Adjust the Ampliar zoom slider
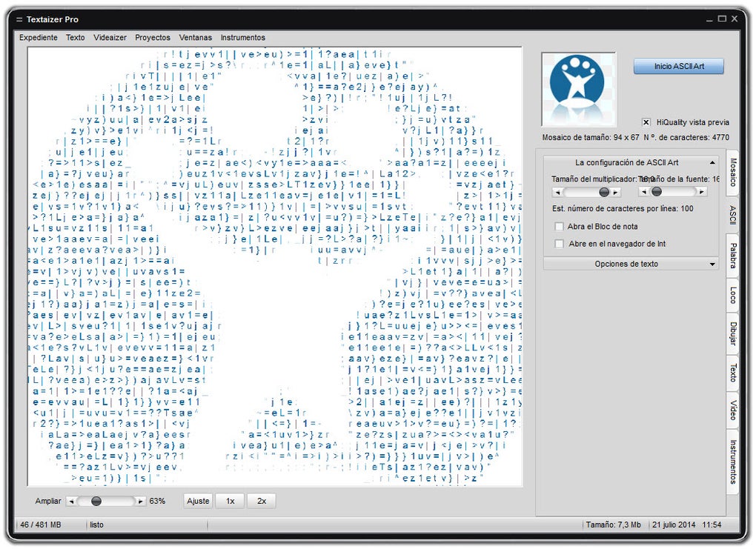The image size is (756, 549). [97, 501]
